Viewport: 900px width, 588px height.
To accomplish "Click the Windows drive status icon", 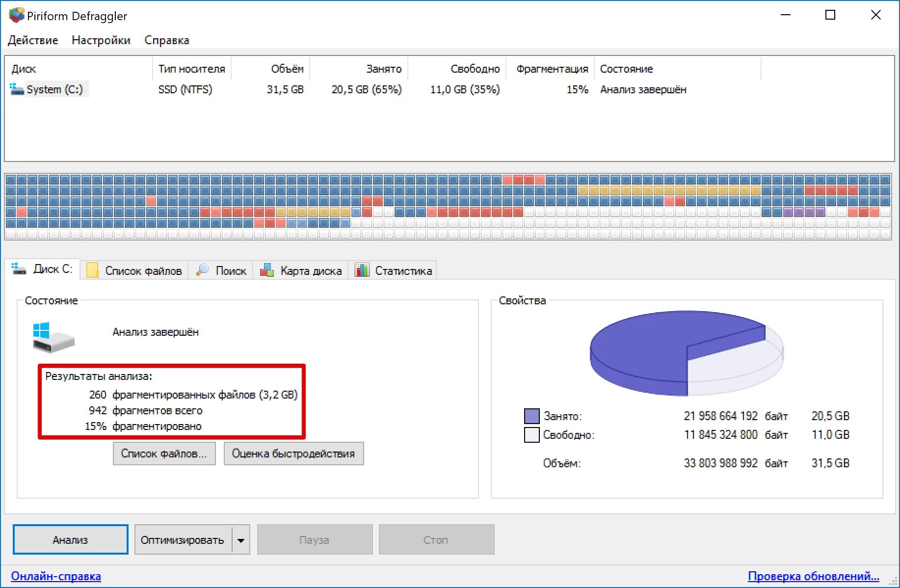I will tap(53, 338).
